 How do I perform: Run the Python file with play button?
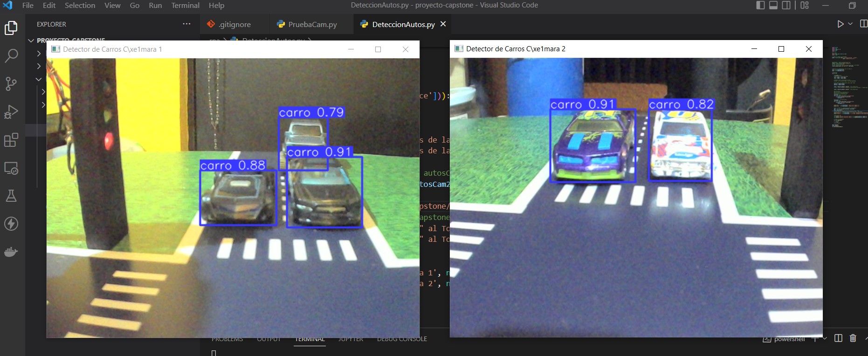tap(840, 24)
